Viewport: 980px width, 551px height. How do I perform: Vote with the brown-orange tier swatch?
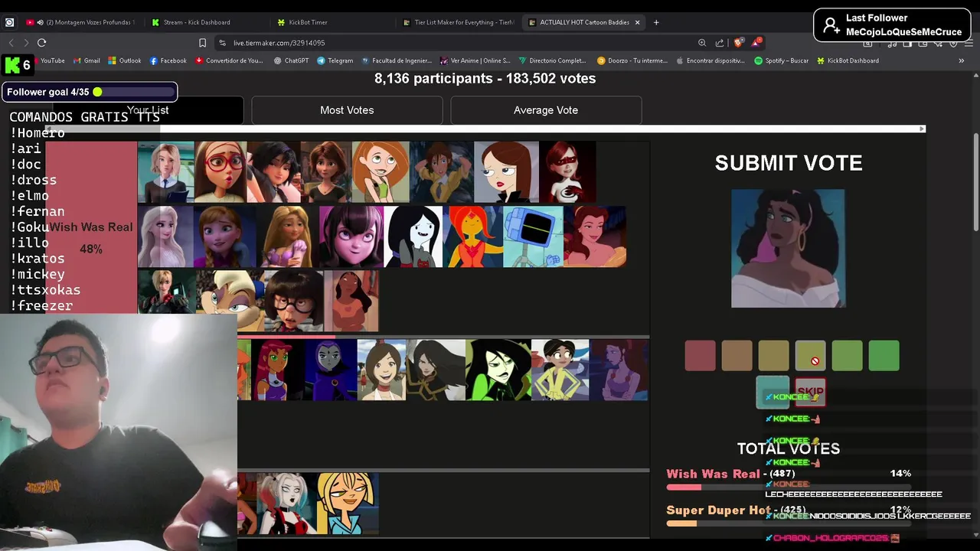(737, 356)
